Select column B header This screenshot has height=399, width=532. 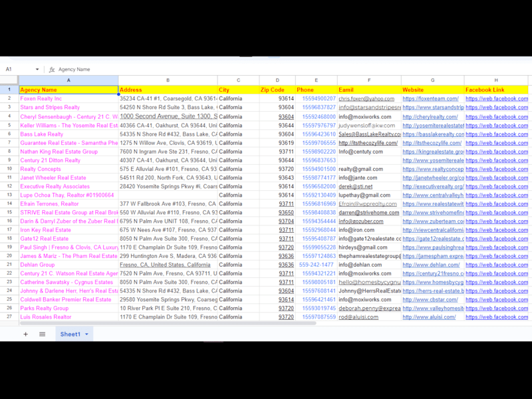click(168, 80)
